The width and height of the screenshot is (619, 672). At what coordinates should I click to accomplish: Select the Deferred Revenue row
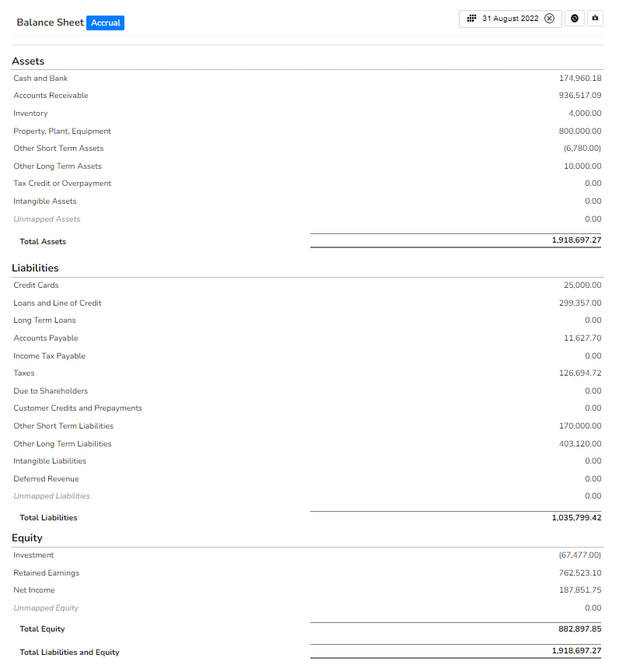tap(46, 478)
